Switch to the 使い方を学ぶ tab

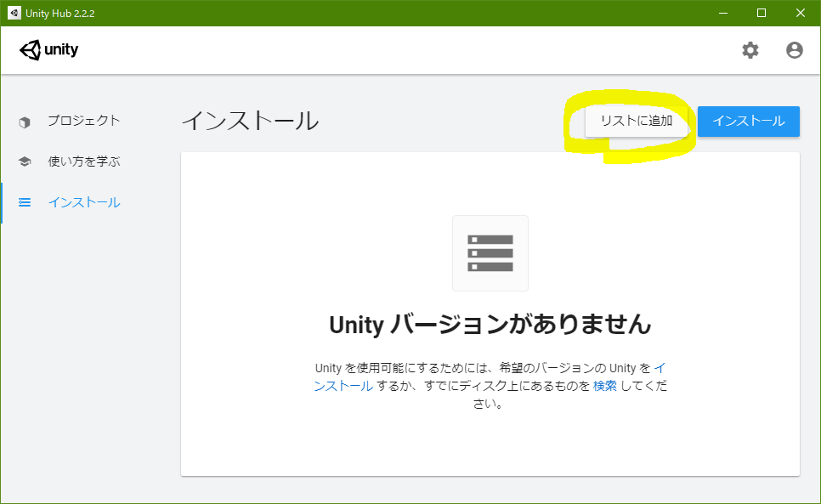point(84,161)
